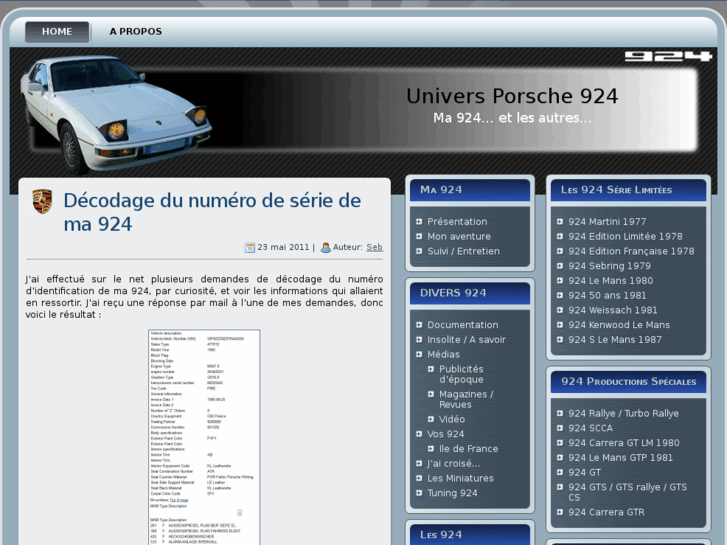Open Univers Porsche 924 site title
The height and width of the screenshot is (545, 727).
pyautogui.click(x=512, y=97)
